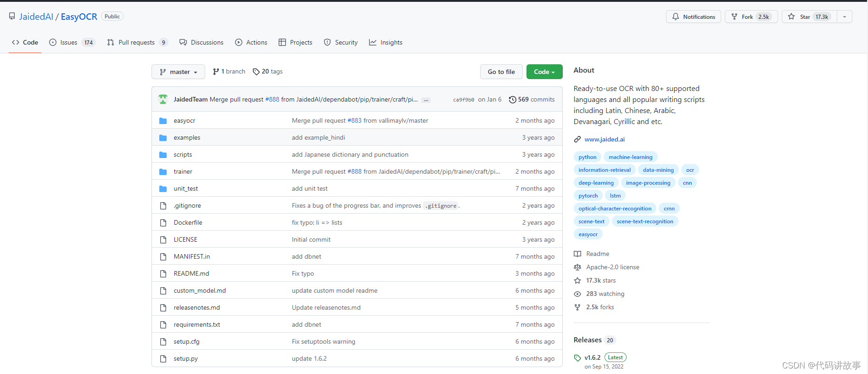The height and width of the screenshot is (374, 868).
Task: Click the tag icon beside 20 tags
Action: [x=256, y=72]
